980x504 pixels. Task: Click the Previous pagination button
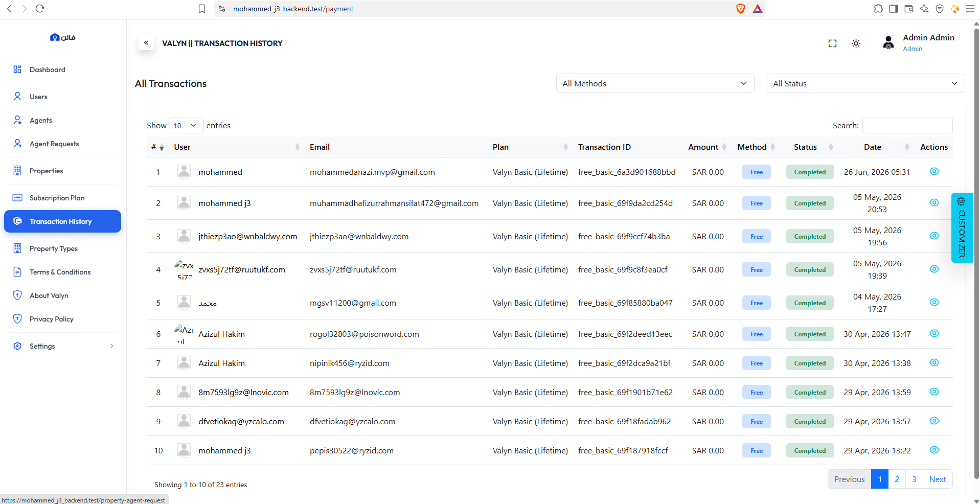pos(849,479)
